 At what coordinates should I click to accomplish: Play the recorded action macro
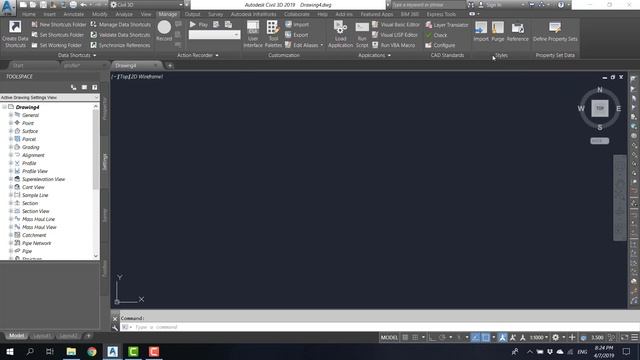[x=198, y=24]
